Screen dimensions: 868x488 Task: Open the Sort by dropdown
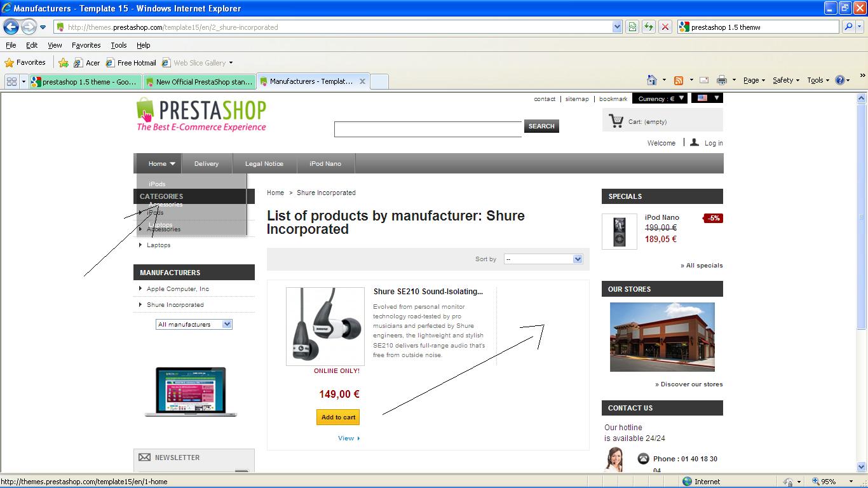tap(543, 259)
